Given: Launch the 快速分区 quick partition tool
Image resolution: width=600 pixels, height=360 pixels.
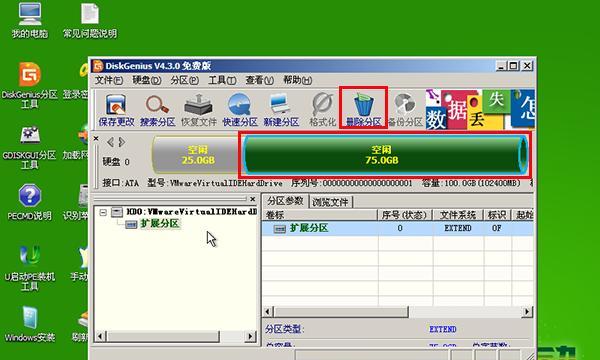Looking at the screenshot, I should 240,110.
